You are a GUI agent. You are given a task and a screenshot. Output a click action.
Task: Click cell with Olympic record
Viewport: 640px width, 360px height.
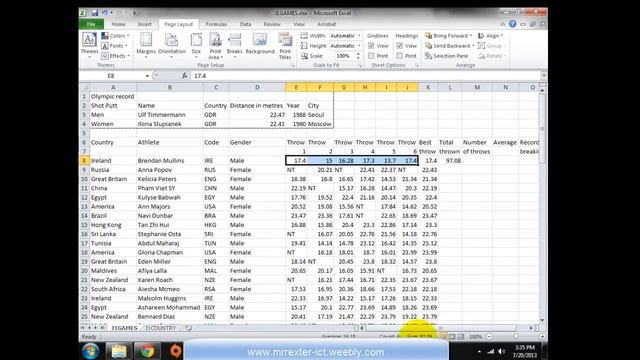[113, 97]
